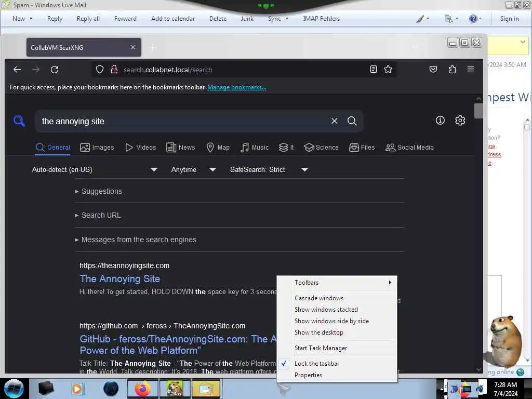This screenshot has width=532, height=399.
Task: Switch to Windows Live Mail taskbar button
Action: point(206,389)
